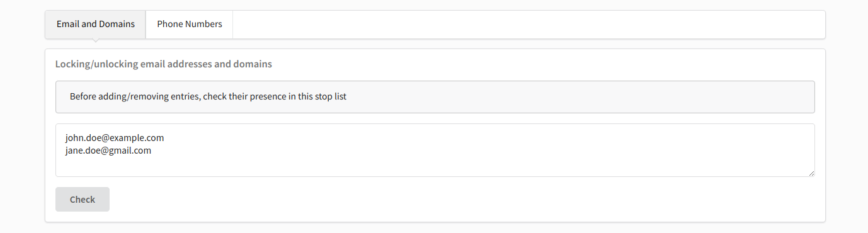868x233 pixels.
Task: Select the Email and Domains tab
Action: [96, 25]
